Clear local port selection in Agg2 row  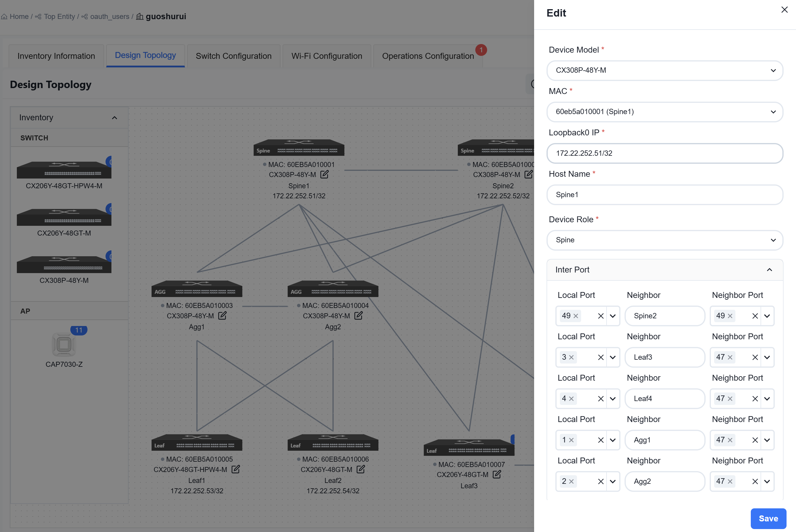point(601,482)
